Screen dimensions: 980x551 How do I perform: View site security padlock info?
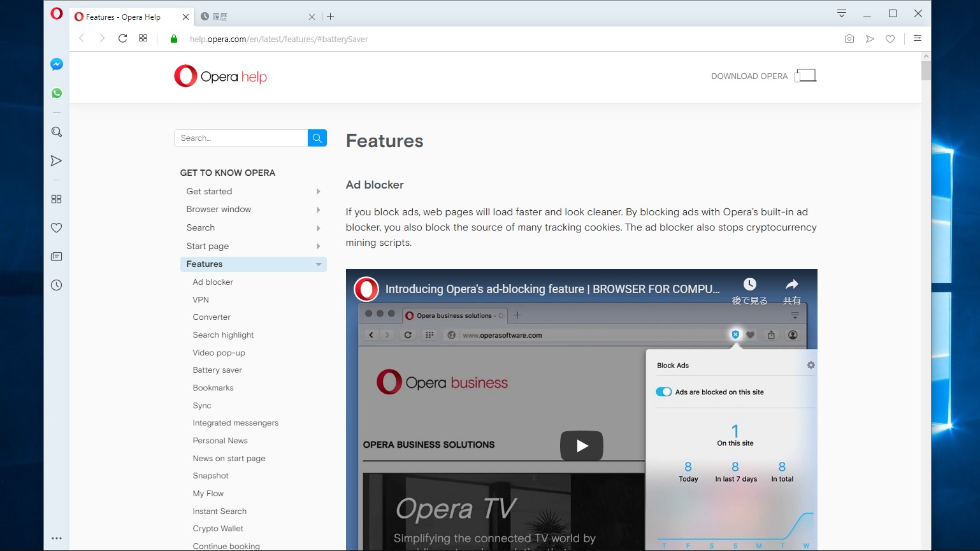(174, 39)
